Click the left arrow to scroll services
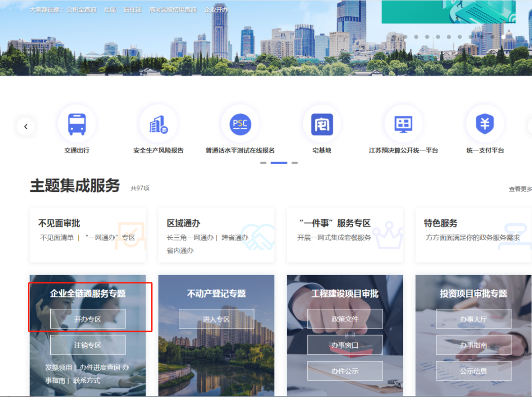 click(x=26, y=127)
